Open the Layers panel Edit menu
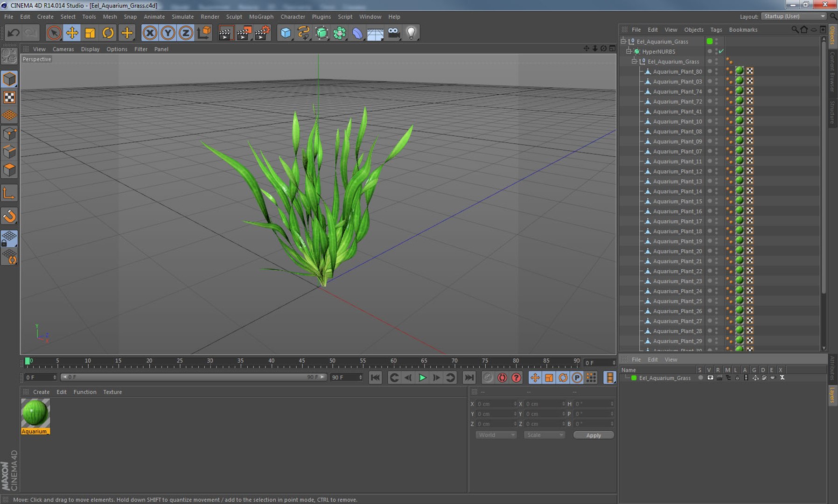Screen dimensions: 838x504 652,359
